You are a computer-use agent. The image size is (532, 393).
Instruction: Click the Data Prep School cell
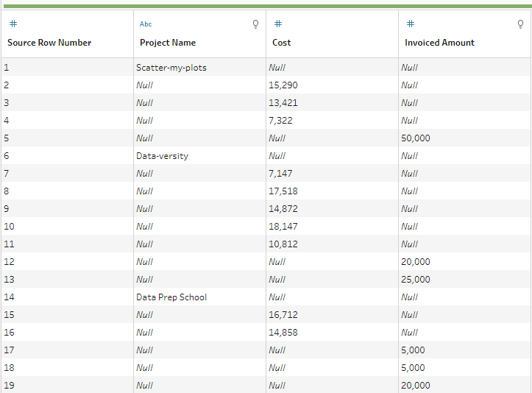171,297
